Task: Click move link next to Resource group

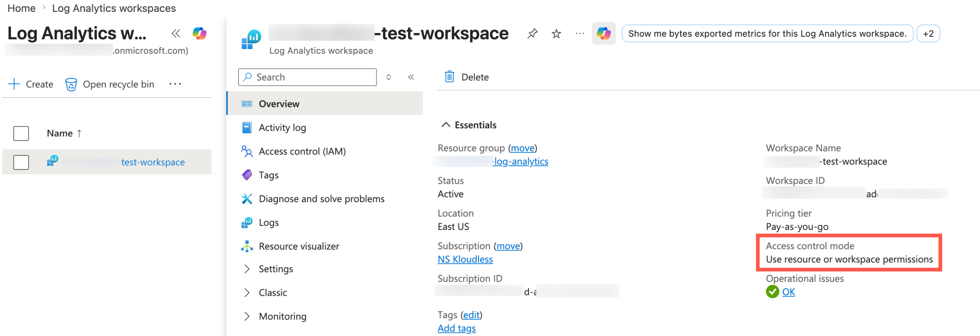Action: coord(523,148)
